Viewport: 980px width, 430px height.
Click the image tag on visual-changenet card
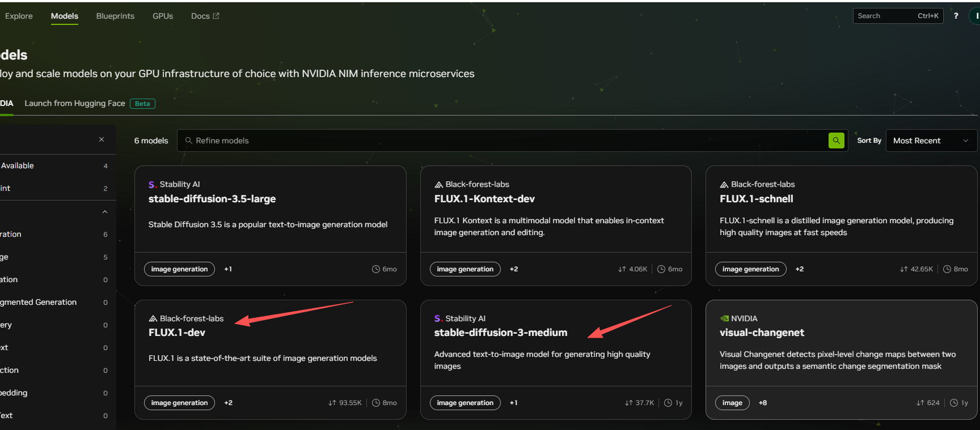(x=732, y=403)
